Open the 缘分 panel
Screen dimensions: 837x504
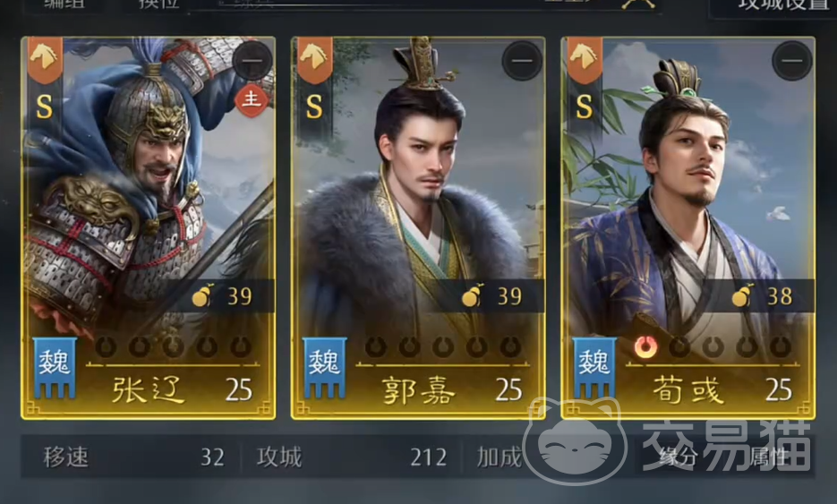(679, 457)
